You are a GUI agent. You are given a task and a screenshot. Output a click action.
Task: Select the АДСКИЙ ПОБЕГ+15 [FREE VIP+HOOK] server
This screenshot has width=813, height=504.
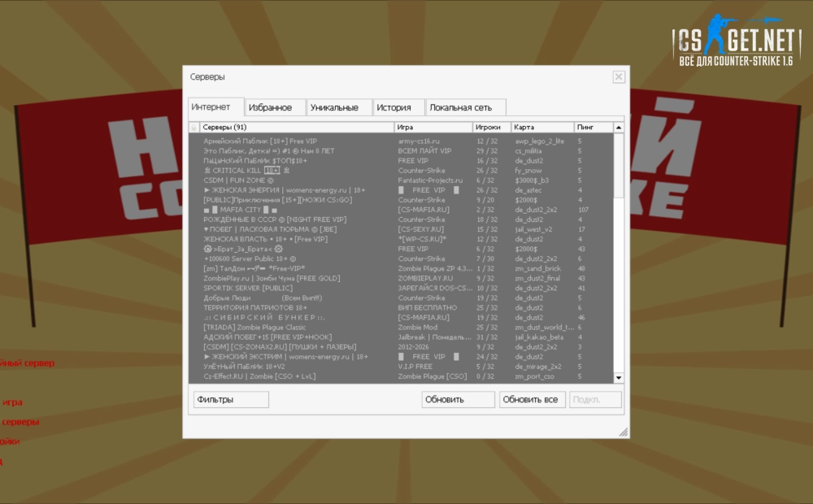click(402, 337)
